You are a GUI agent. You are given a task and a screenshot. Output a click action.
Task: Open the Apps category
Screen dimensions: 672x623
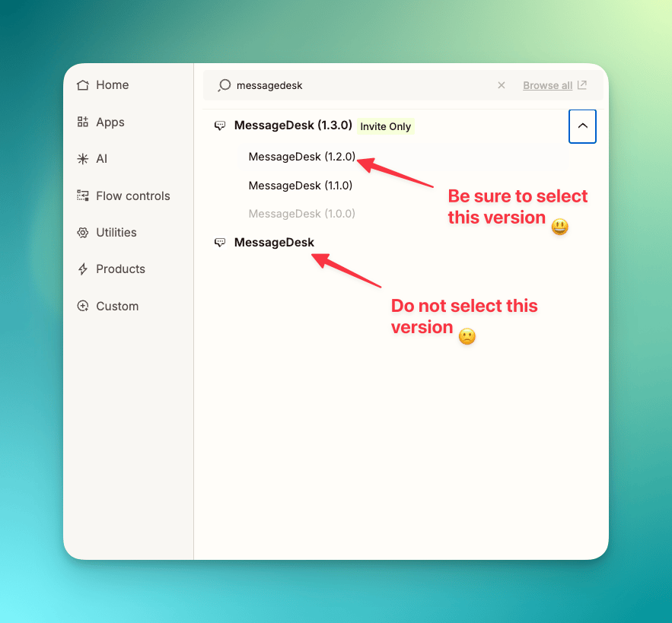[x=110, y=122]
